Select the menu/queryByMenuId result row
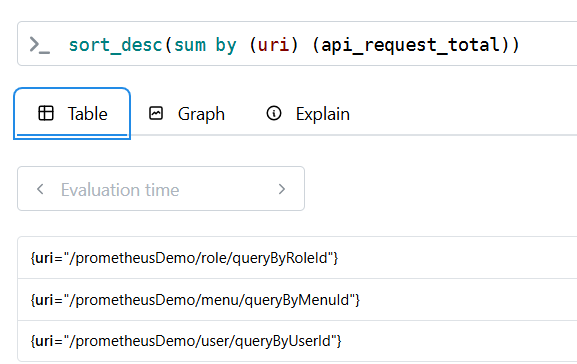Screen dimensions: 577x364 (297, 300)
